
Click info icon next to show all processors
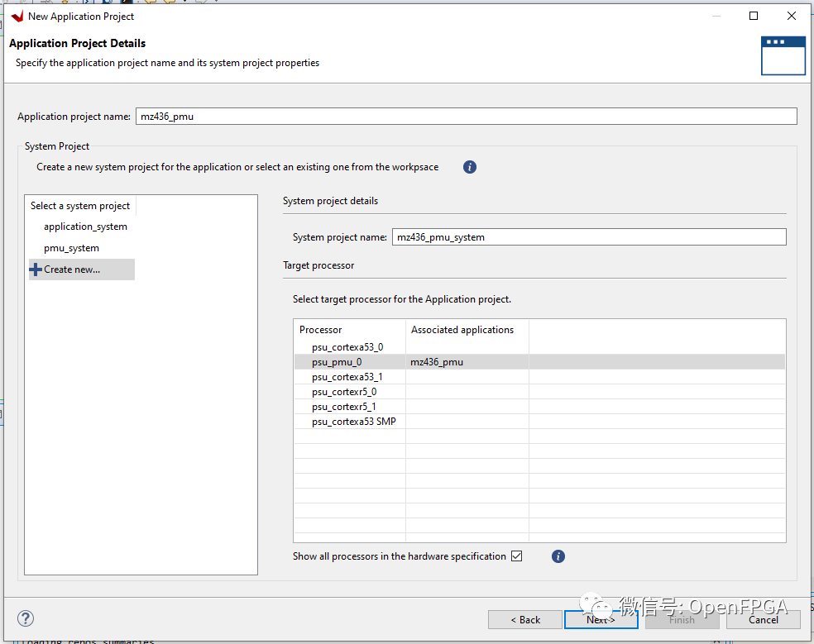click(x=558, y=556)
